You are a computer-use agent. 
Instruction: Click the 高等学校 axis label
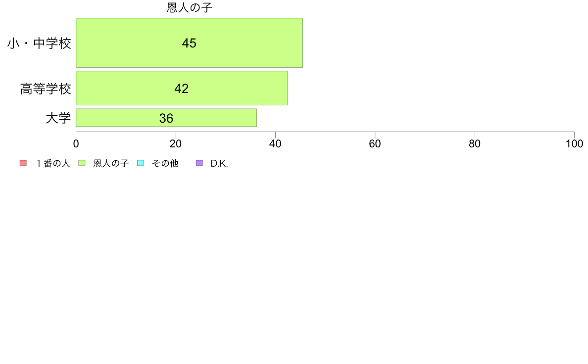46,89
